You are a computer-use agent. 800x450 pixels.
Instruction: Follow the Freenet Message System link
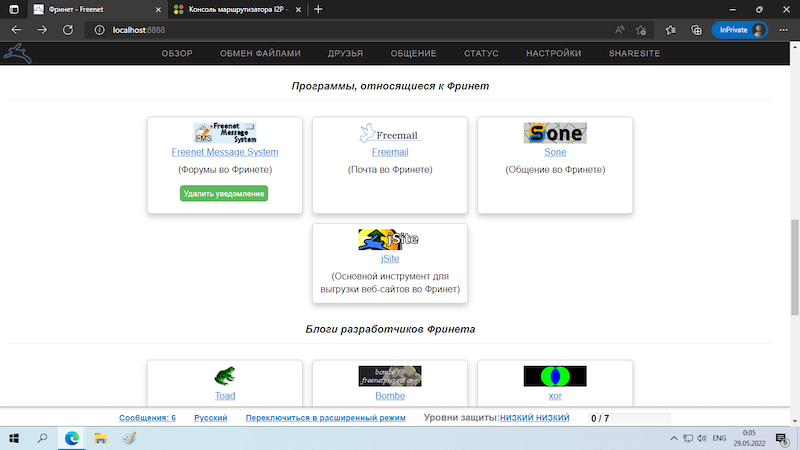[224, 152]
